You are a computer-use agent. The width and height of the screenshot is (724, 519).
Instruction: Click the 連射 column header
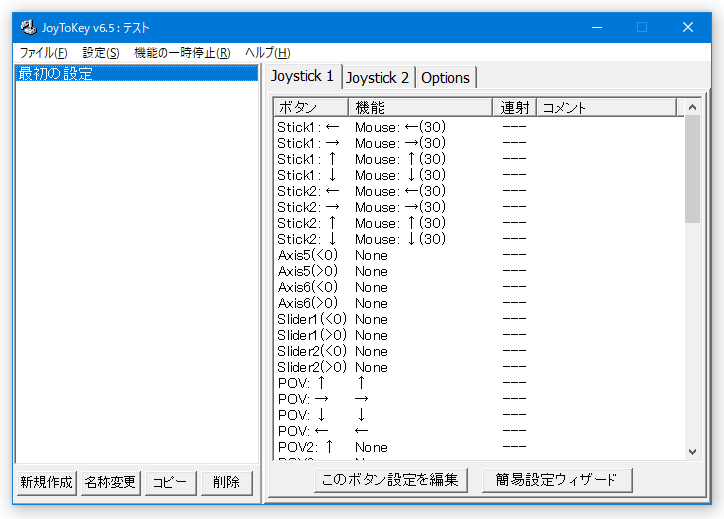(514, 108)
